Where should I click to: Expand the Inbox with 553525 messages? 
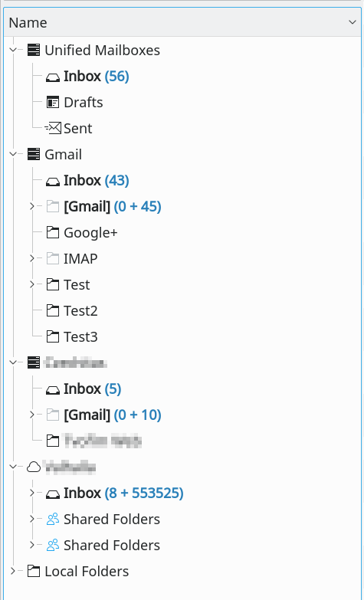(31, 493)
